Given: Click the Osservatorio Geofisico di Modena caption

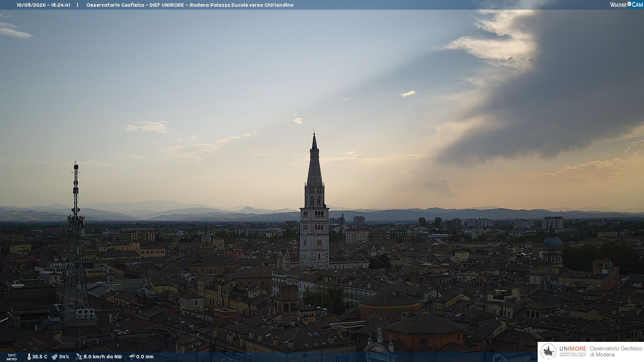Looking at the screenshot, I should pyautogui.click(x=616, y=352).
